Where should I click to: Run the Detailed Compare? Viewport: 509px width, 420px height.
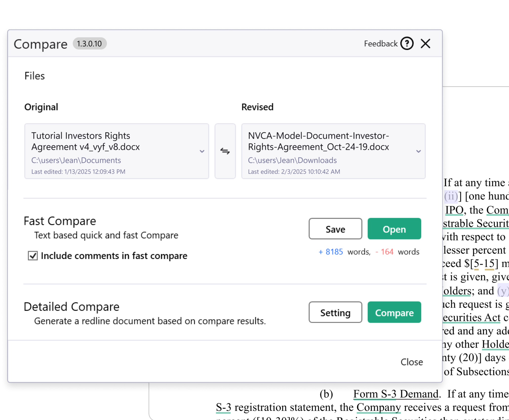point(394,312)
